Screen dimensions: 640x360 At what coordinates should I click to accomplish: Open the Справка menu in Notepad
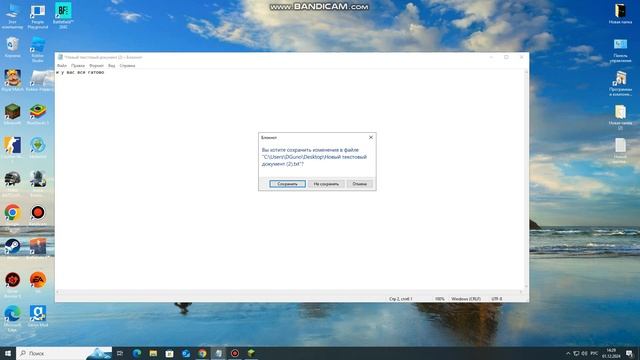coord(127,66)
